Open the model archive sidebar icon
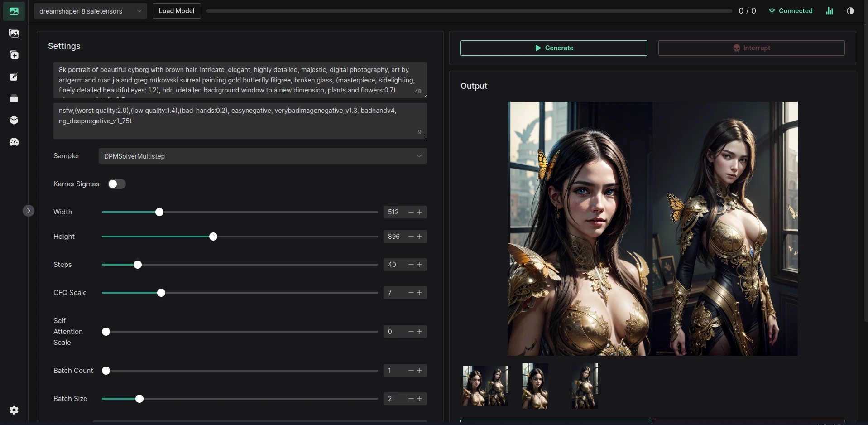The height and width of the screenshot is (425, 868). tap(14, 98)
